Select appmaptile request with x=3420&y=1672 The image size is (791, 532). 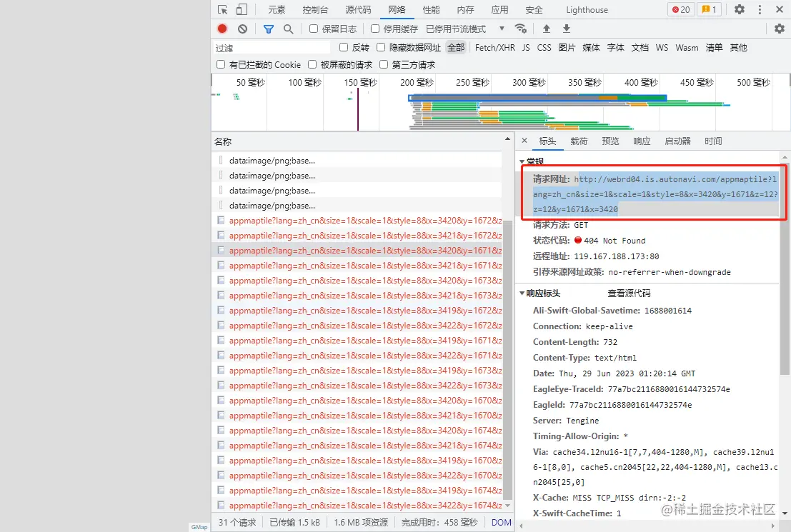[357, 221]
